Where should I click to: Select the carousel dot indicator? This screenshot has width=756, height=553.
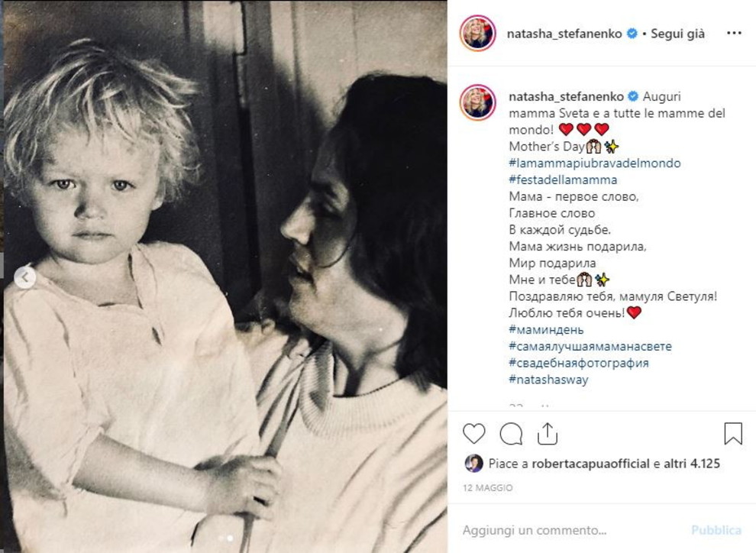click(x=225, y=538)
